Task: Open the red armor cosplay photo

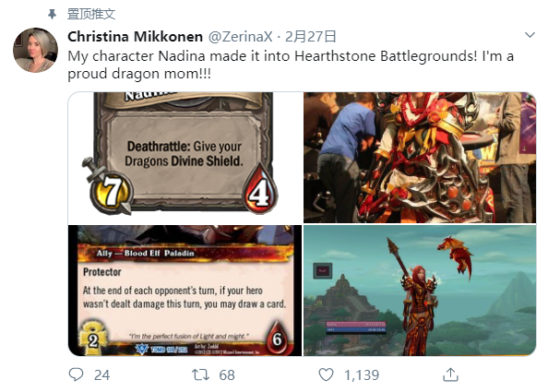Action: click(x=420, y=158)
